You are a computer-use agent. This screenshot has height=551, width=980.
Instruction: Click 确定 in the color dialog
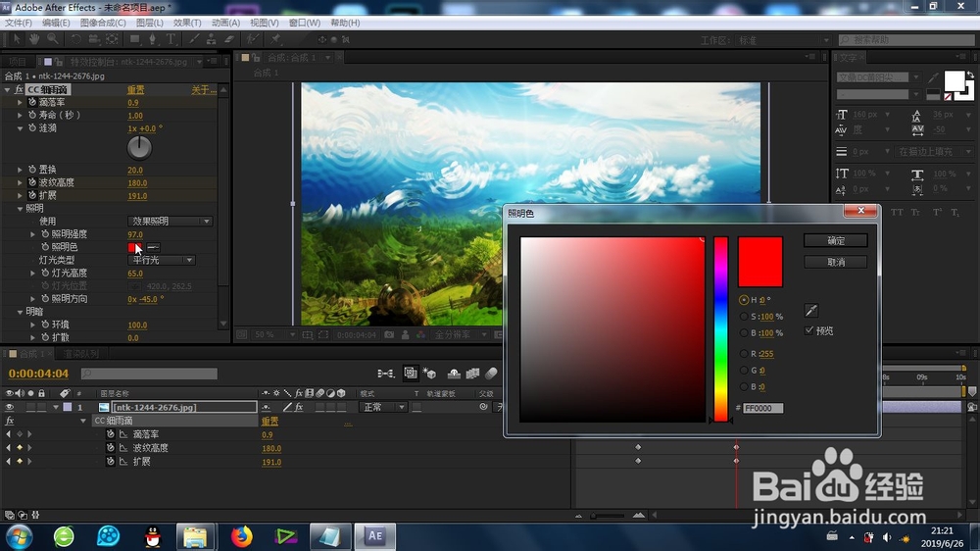click(836, 241)
